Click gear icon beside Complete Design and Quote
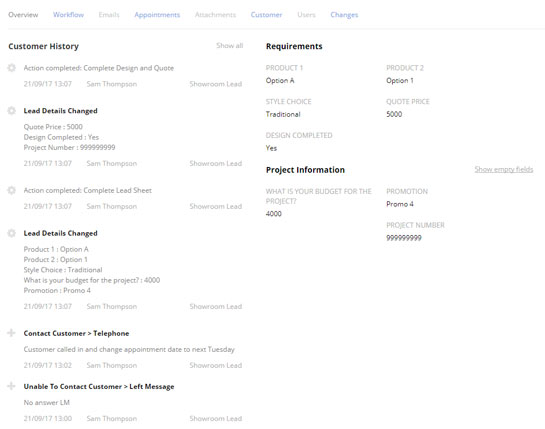Screen dimensions: 545x429 click(11, 67)
